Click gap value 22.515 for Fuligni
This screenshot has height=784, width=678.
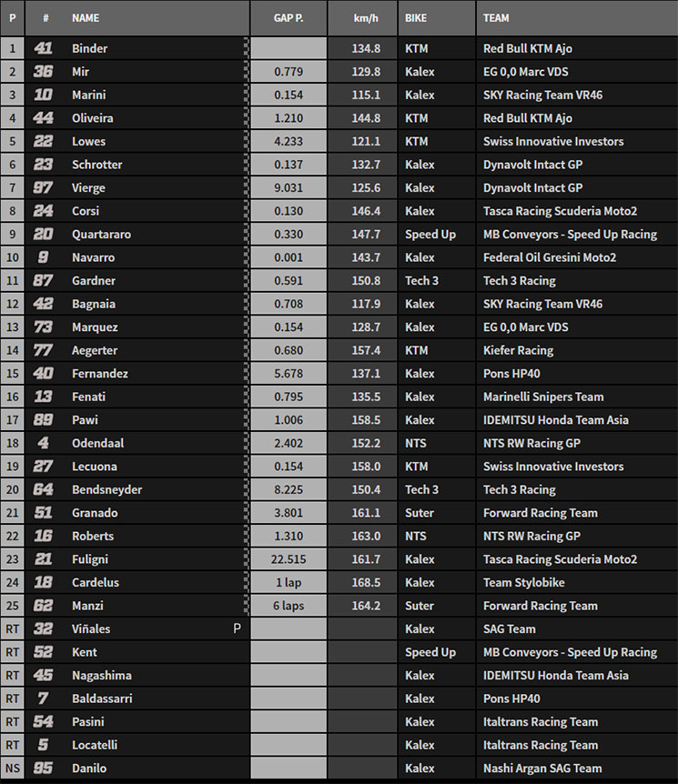[288, 559]
